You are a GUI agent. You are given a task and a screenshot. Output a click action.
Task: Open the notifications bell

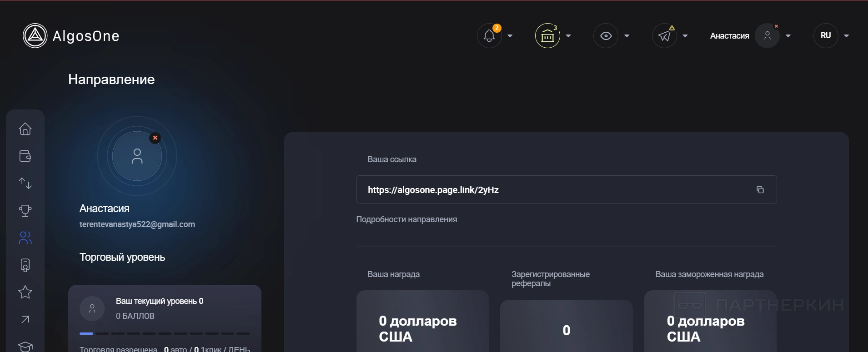pyautogui.click(x=489, y=36)
